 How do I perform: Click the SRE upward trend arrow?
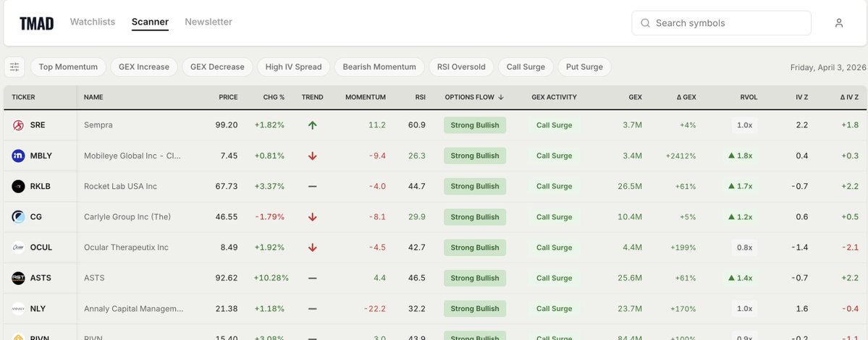pos(312,125)
